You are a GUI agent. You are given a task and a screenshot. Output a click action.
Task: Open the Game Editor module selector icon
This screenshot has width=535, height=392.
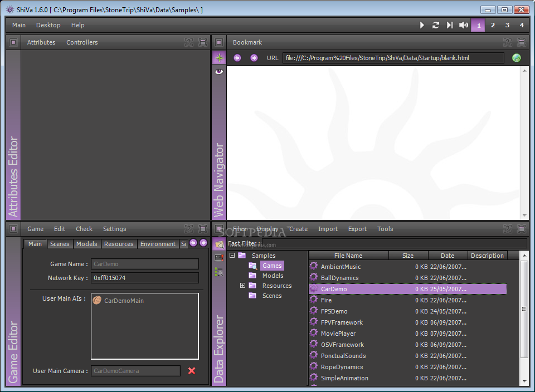(x=13, y=229)
